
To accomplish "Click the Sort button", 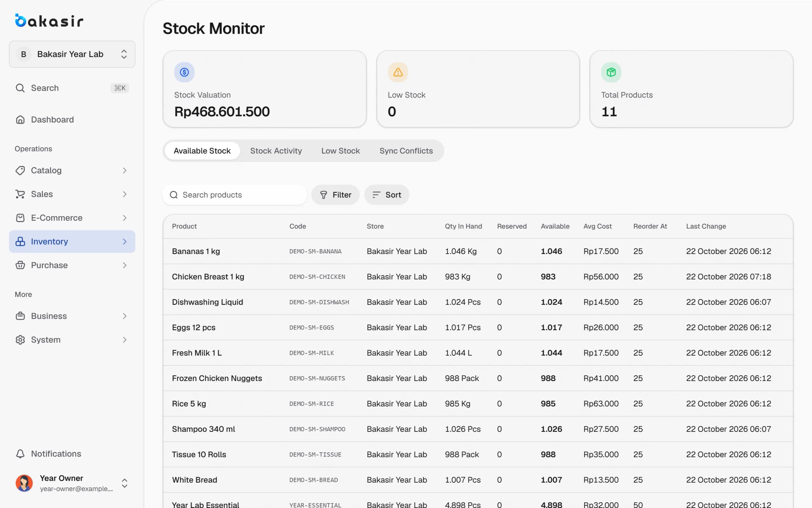I will [x=387, y=195].
